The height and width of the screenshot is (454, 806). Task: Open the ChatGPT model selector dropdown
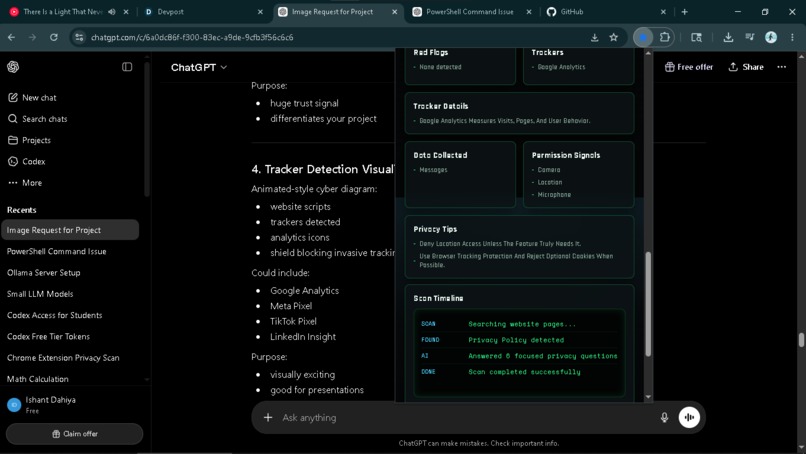pyautogui.click(x=199, y=67)
